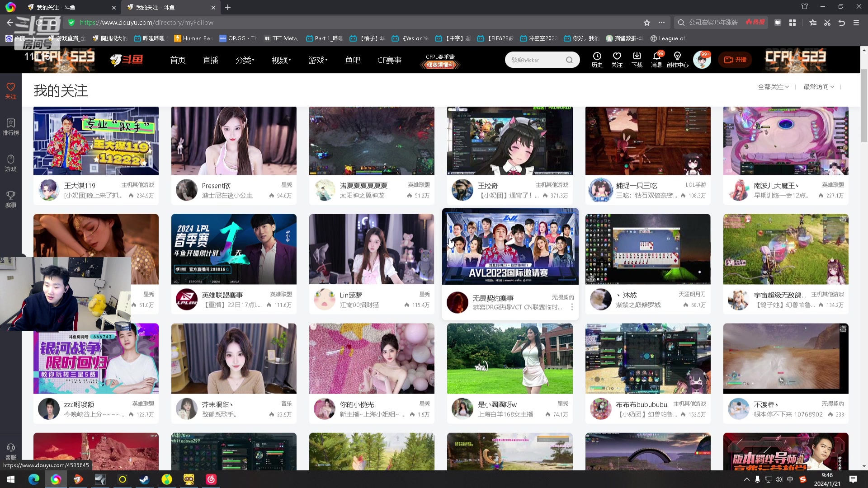Go back with the browser back arrow
The height and width of the screenshot is (488, 868).
[x=10, y=23]
